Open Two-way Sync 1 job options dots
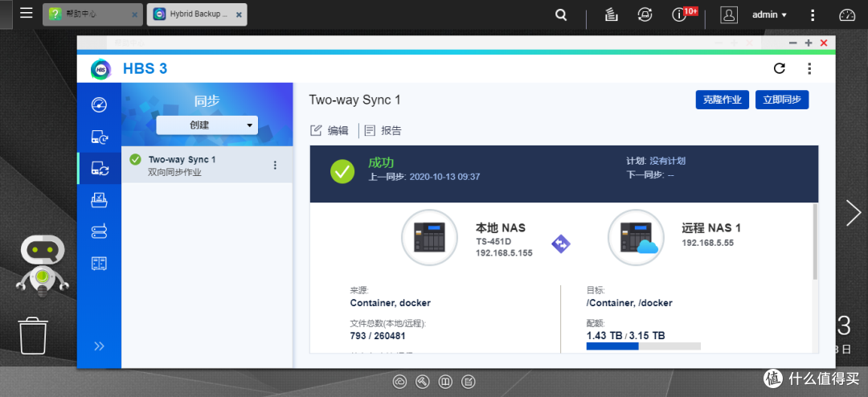The image size is (868, 397). 275,165
